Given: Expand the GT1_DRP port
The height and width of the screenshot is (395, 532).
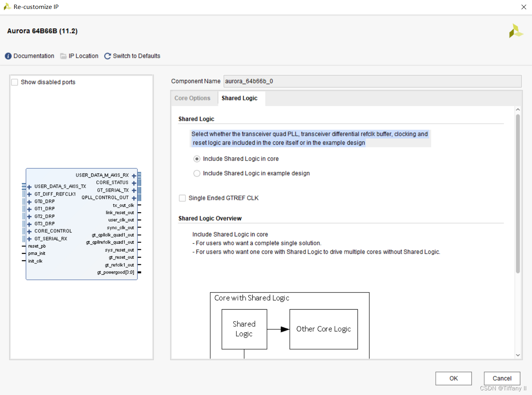Looking at the screenshot, I should click(x=29, y=209).
